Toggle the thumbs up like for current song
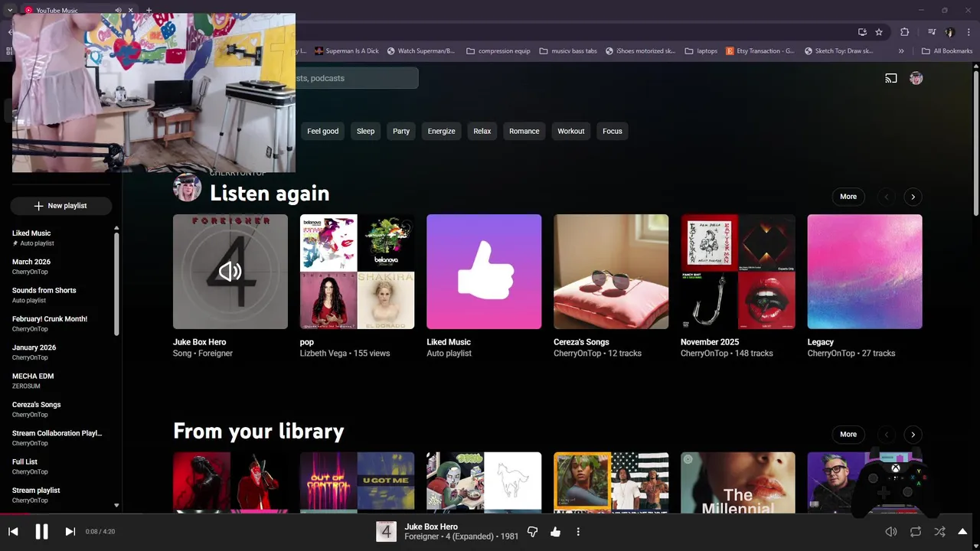This screenshot has width=980, height=551. (555, 531)
